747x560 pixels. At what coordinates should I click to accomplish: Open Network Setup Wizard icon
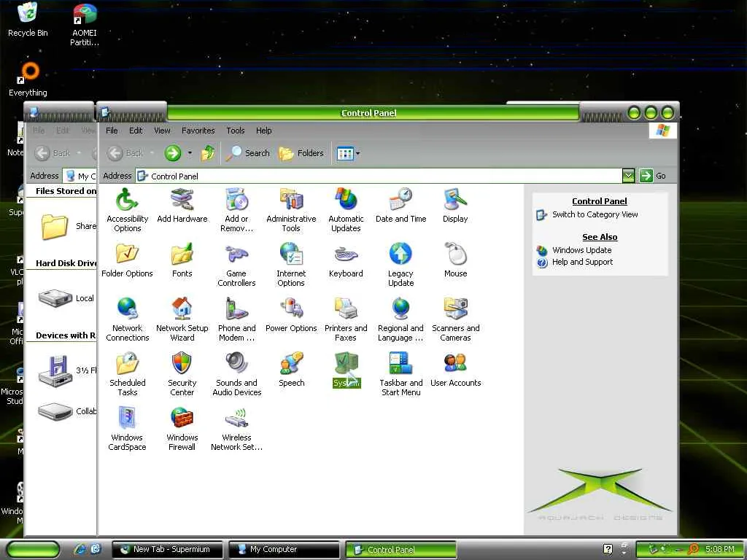click(x=182, y=319)
